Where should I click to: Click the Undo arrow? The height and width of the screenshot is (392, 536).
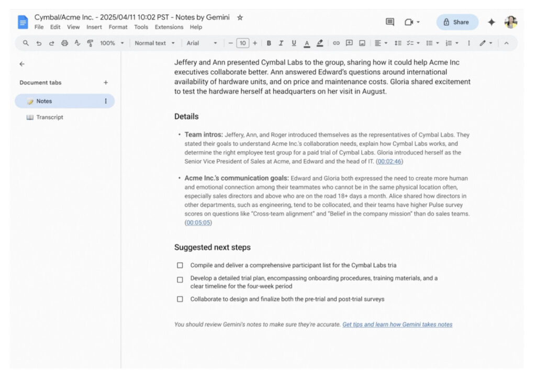pyautogui.click(x=39, y=43)
